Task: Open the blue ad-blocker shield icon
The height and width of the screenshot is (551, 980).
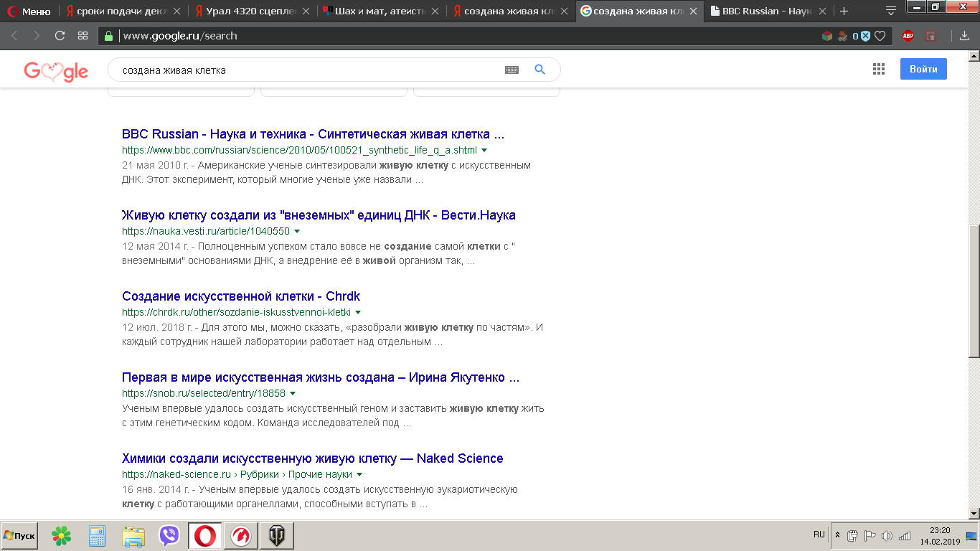Action: tap(866, 36)
